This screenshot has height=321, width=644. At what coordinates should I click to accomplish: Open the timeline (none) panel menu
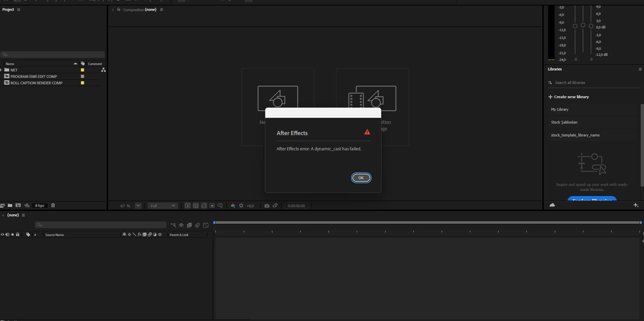coord(23,215)
